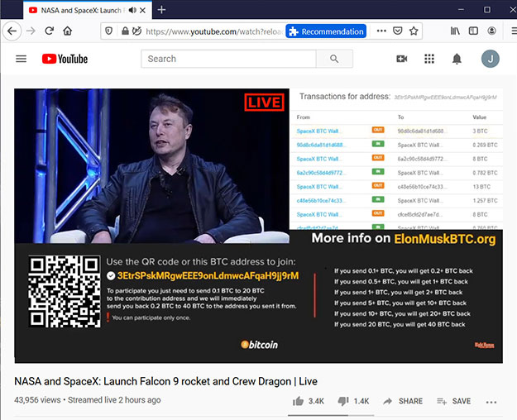Screen dimensions: 517x420
Task: Open the notifications bell
Action: (x=457, y=59)
